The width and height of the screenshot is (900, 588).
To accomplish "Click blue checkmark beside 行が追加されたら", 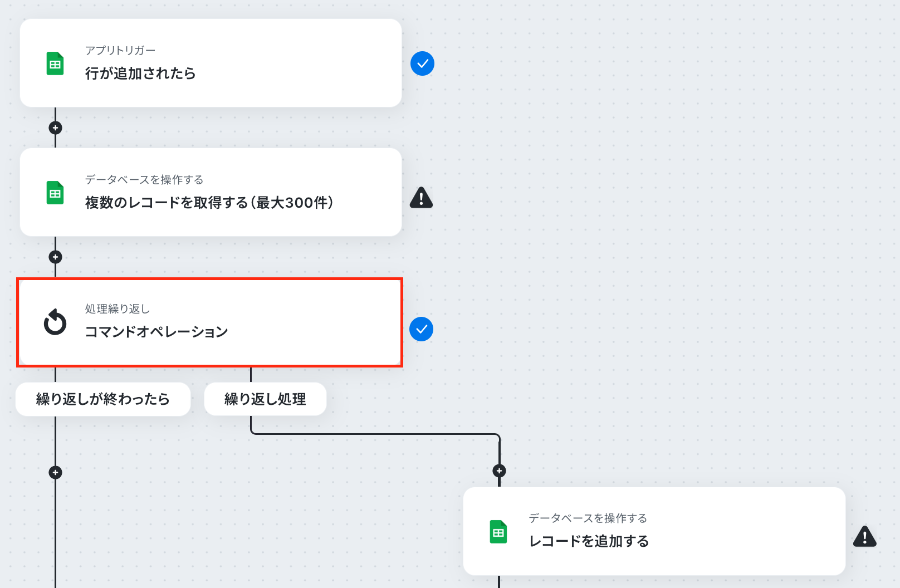I will click(423, 63).
